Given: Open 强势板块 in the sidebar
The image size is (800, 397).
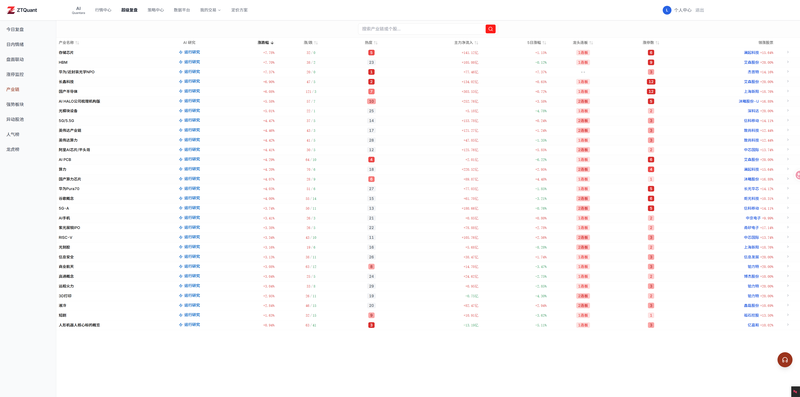Looking at the screenshot, I should (x=15, y=105).
